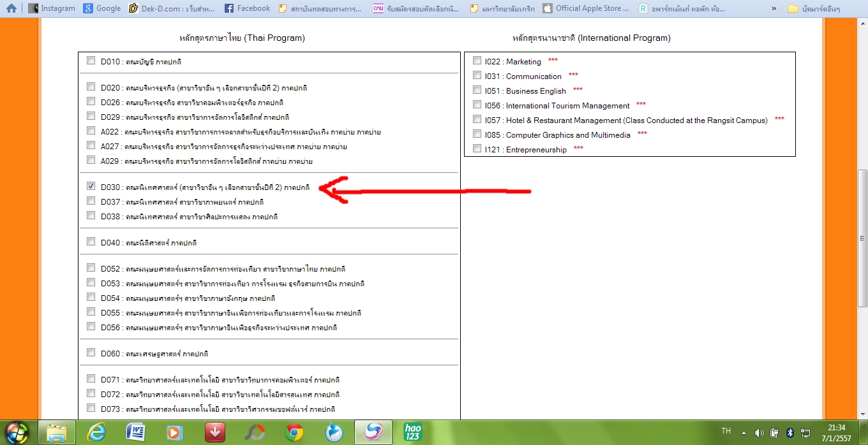Screen dimensions: 868x445
Task: Open the Dek-D.com bookmark
Action: (172, 8)
